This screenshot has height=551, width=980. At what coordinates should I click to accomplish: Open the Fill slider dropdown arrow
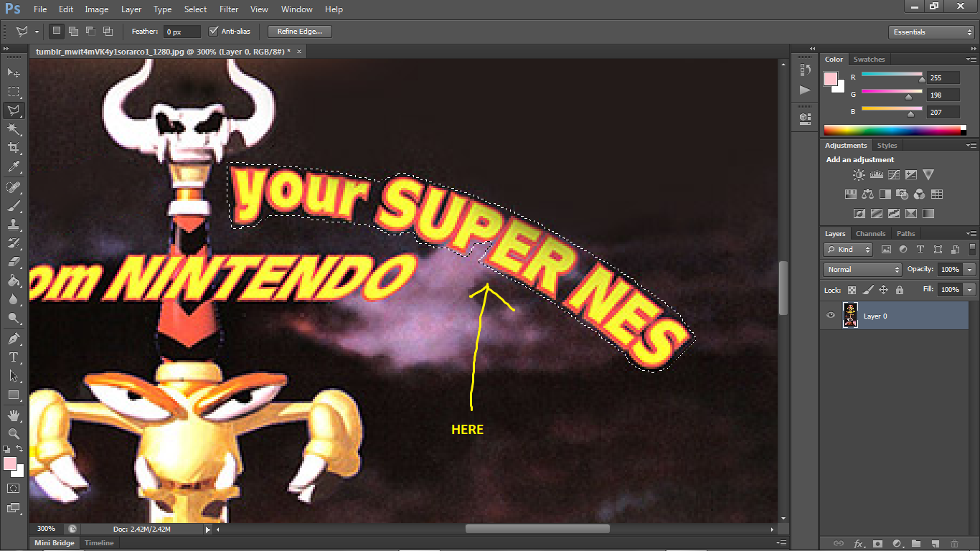[970, 290]
